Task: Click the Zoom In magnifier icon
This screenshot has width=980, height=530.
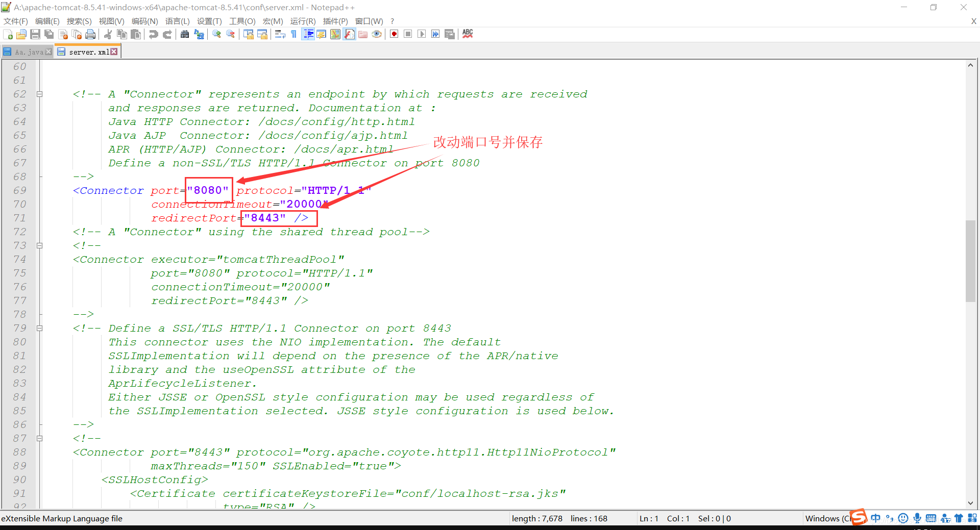Action: pos(217,34)
